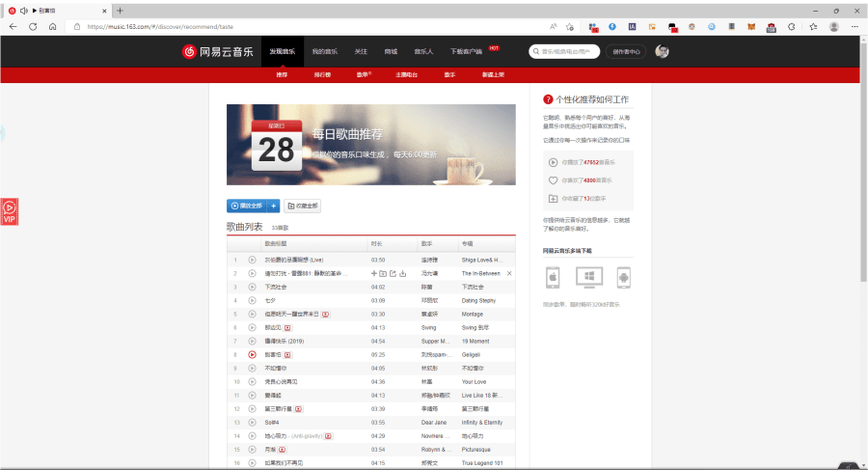Close the current browser tab
The image size is (868, 470).
[x=104, y=11]
